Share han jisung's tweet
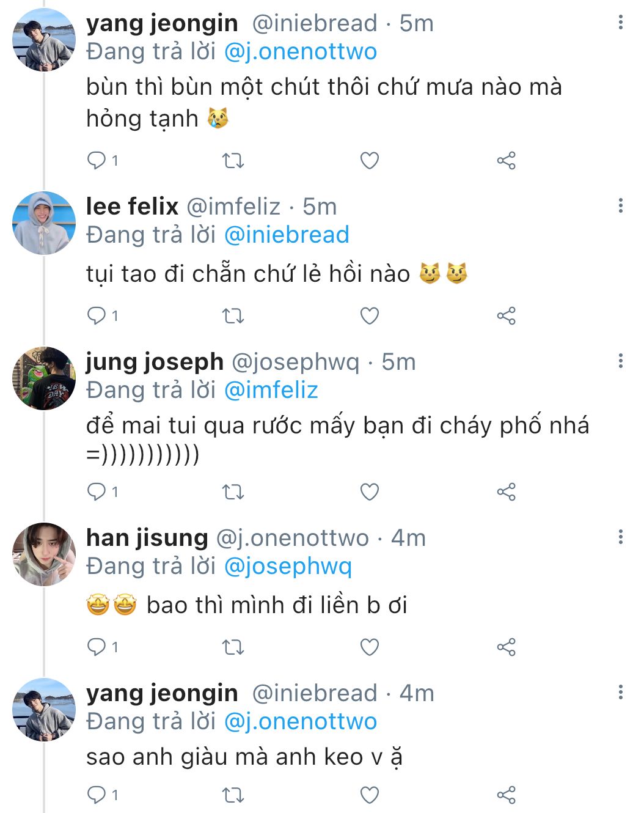Screen dimensions: 644x813 (506, 647)
